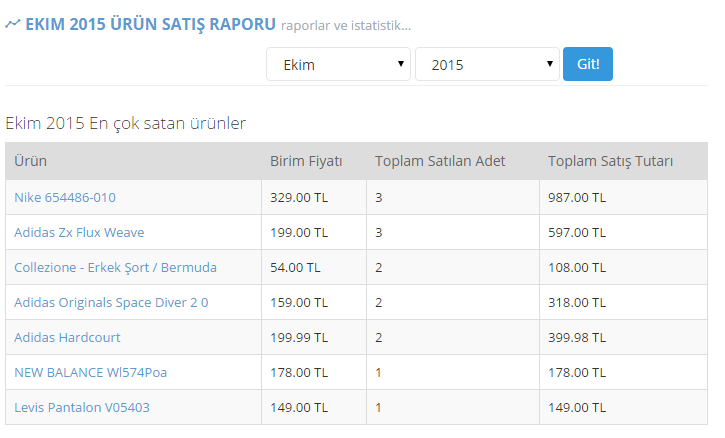The width and height of the screenshot is (725, 438).
Task: Open Adidas Originals Space Diver 2 0
Action: (111, 303)
